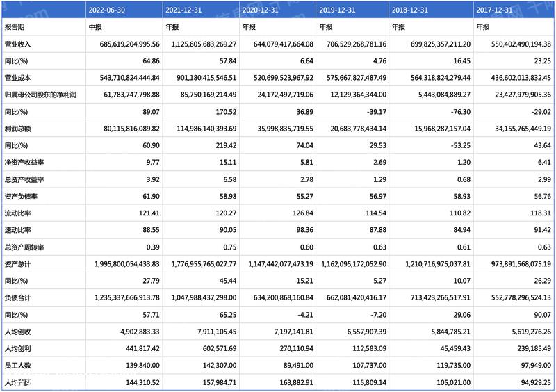Click the ROE value 15.11
The image size is (556, 392).
228,163
